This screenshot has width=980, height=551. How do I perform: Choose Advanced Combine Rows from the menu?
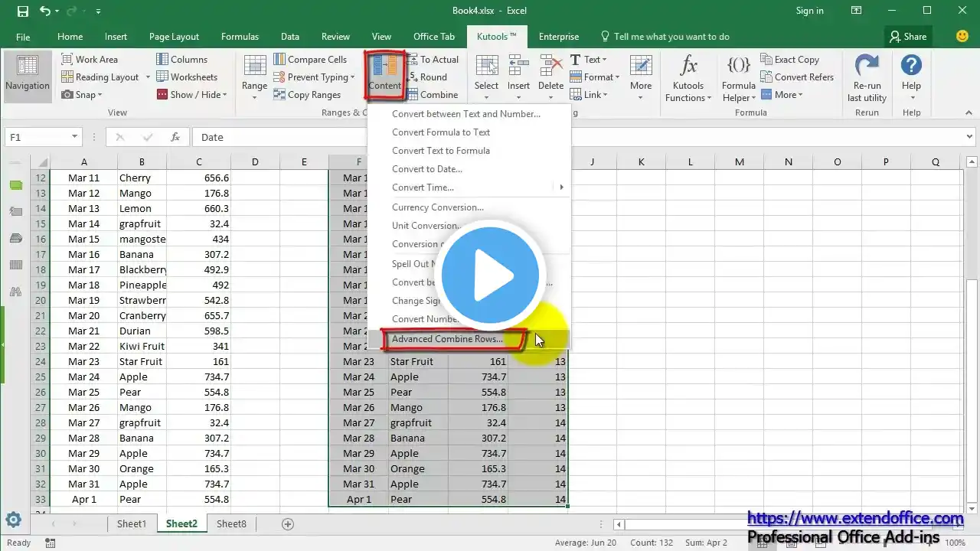click(x=447, y=339)
